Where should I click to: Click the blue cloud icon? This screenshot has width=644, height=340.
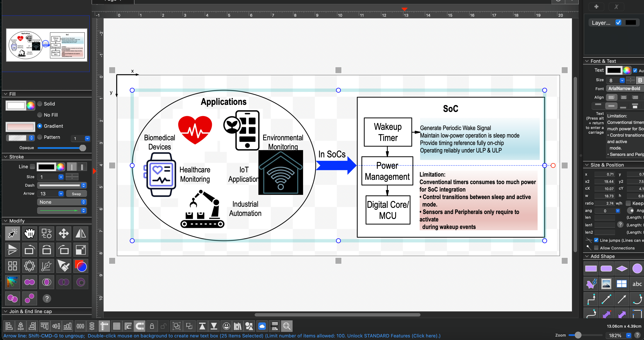[x=262, y=326]
